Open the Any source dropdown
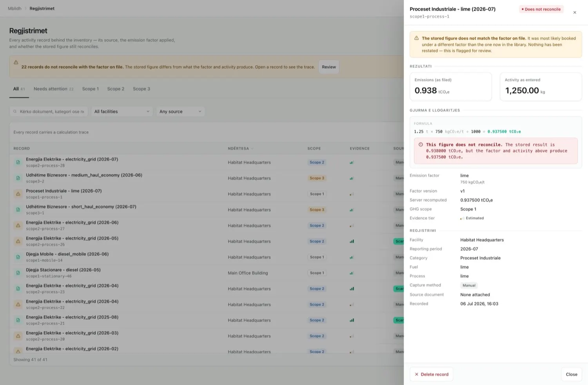Screen dimensions: 588x385 tap(180, 112)
